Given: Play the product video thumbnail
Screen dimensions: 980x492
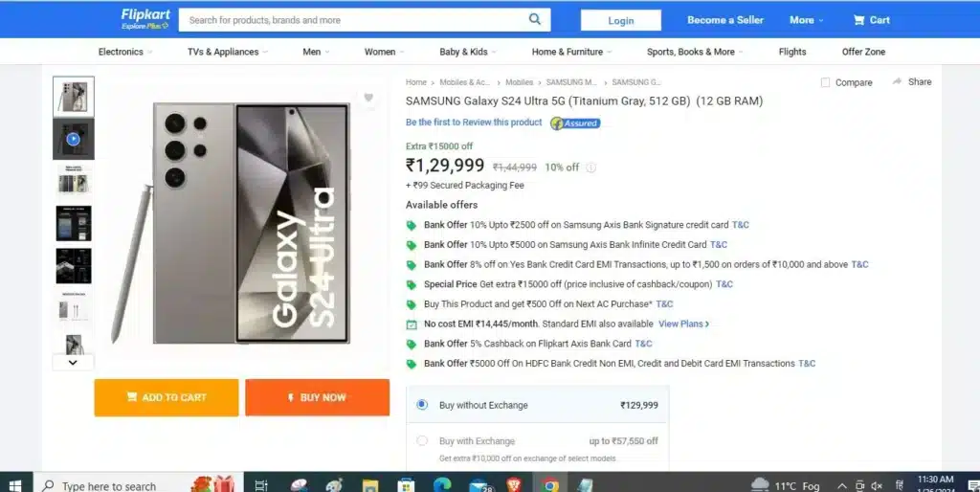Looking at the screenshot, I should point(73,139).
